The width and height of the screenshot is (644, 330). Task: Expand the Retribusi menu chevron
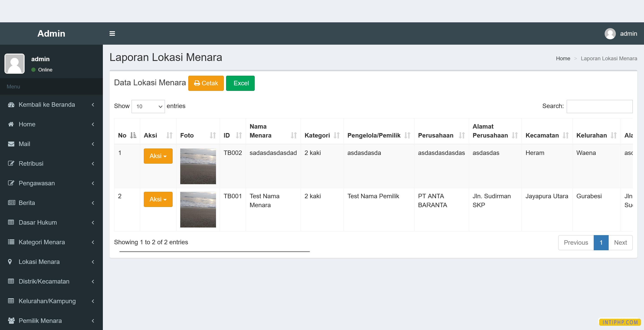93,163
